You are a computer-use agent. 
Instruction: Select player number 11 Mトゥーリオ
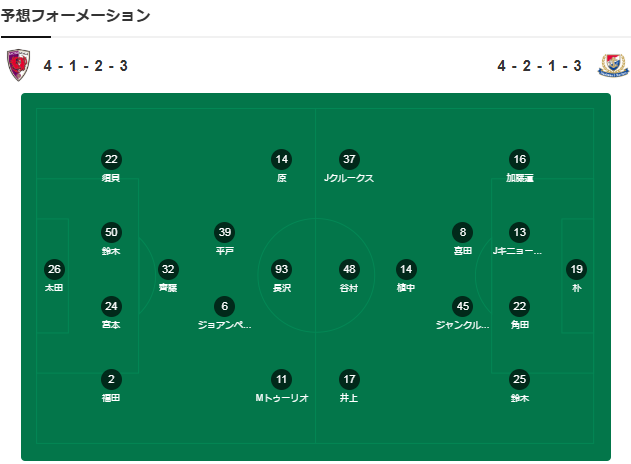281,379
